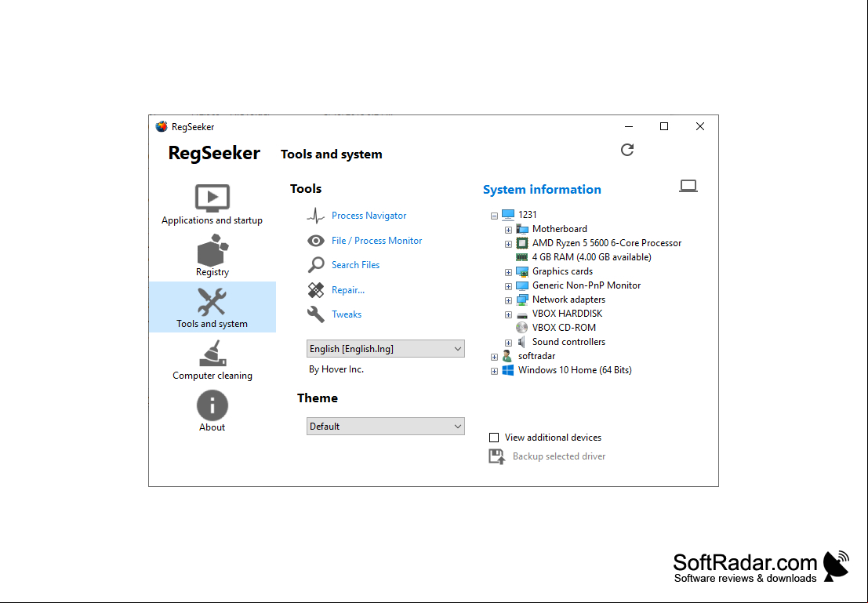Open the Theme Default dropdown

[x=385, y=427]
